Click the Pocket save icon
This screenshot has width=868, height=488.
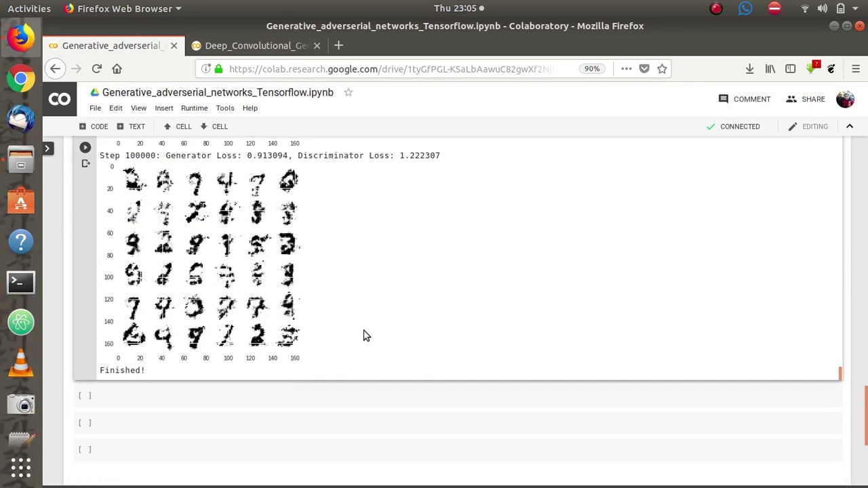644,68
